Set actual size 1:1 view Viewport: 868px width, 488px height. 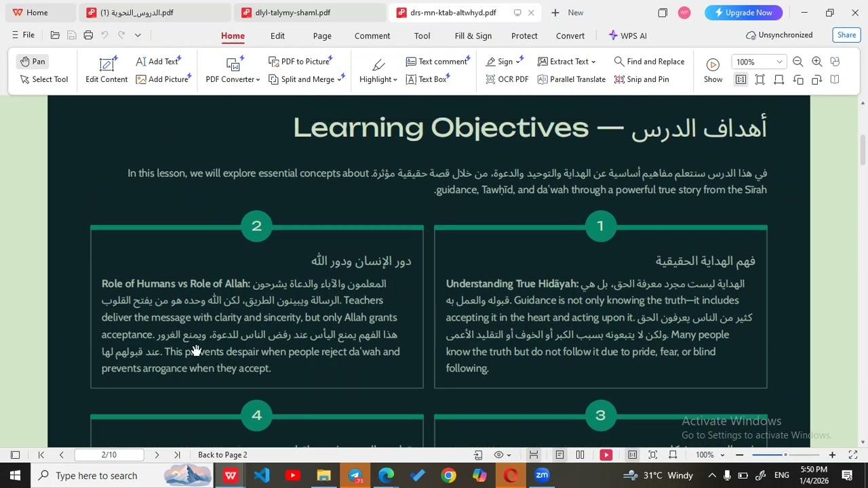(x=741, y=79)
